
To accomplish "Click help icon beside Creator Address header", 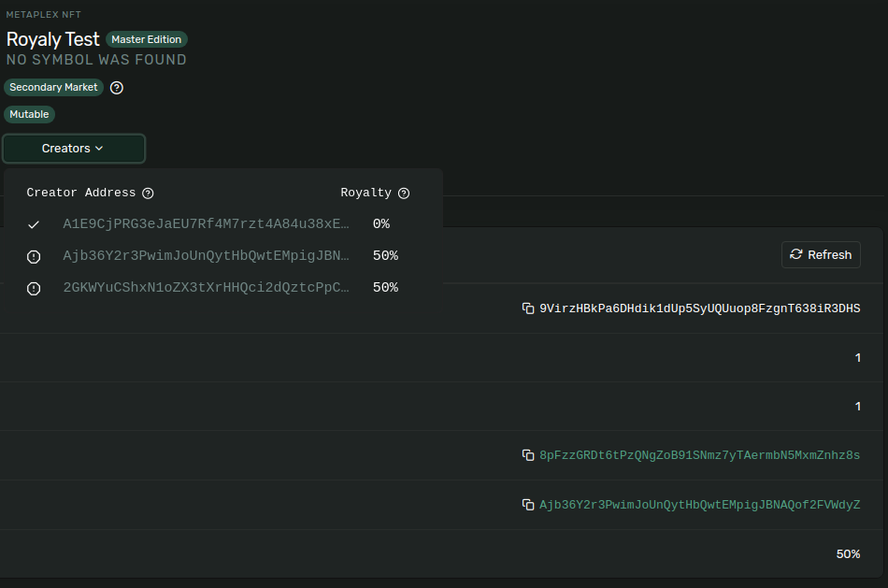I will tap(148, 194).
